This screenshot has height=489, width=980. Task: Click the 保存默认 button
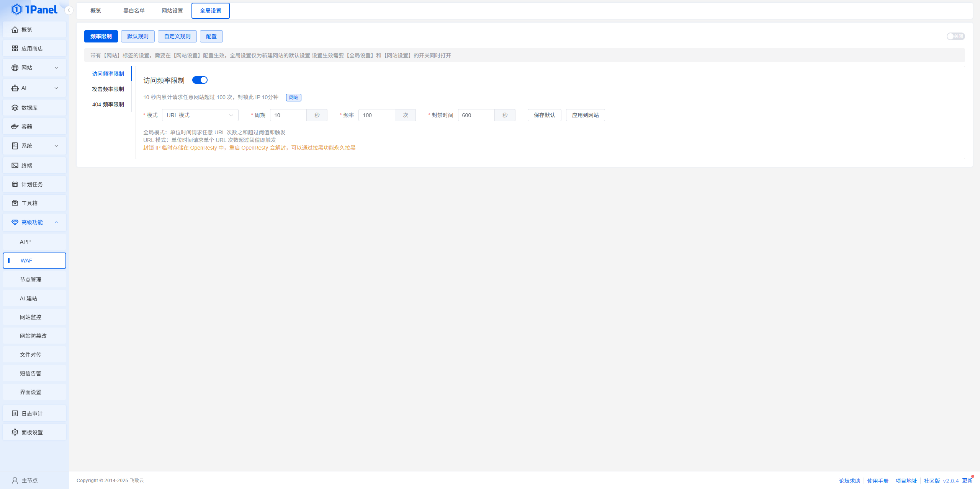click(x=544, y=115)
